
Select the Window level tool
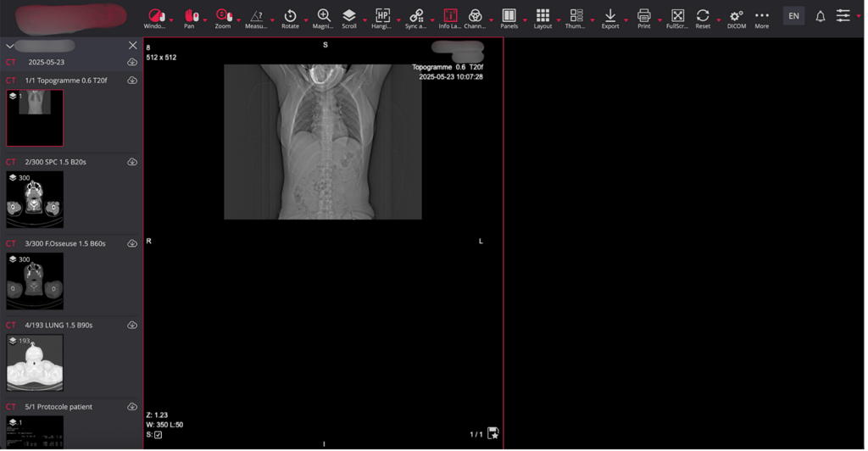156,15
